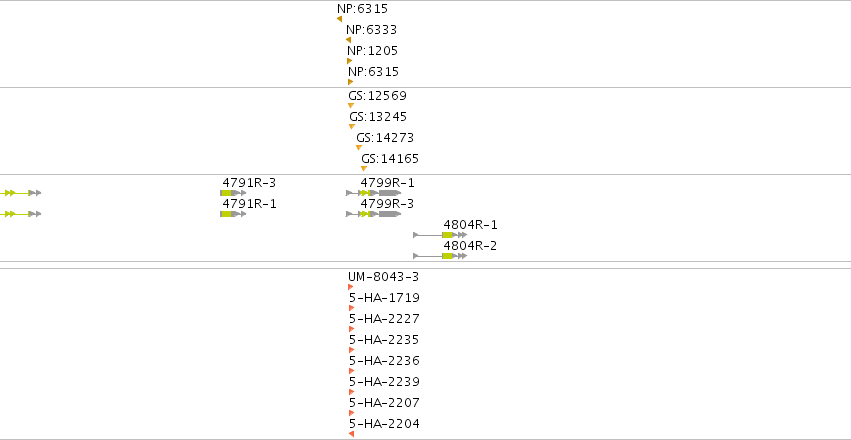Image resolution: width=851 pixels, height=440 pixels.
Task: Select the red triangle marker under 5-HA-2239
Action: click(352, 392)
